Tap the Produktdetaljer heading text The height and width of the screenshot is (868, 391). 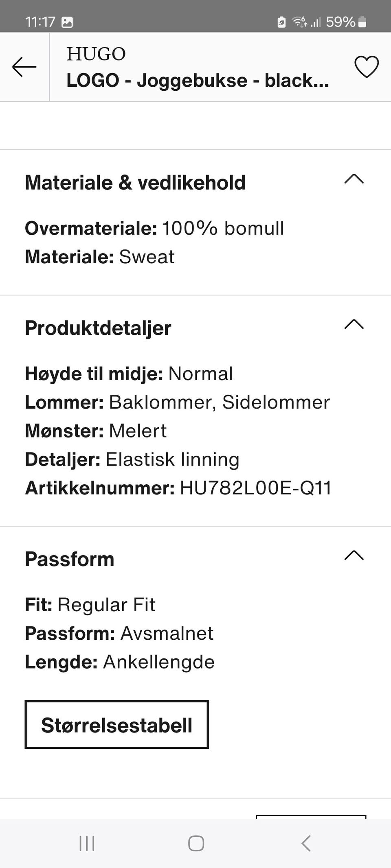tap(98, 328)
